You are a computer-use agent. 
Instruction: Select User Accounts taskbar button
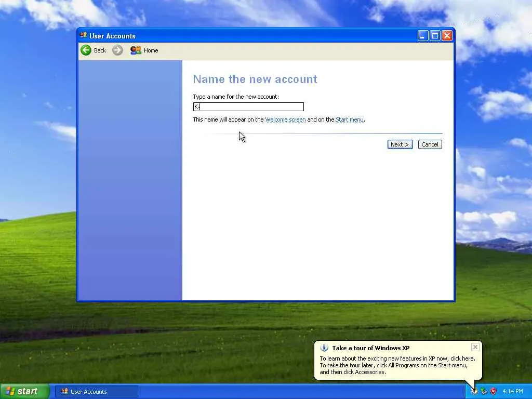pos(97,392)
